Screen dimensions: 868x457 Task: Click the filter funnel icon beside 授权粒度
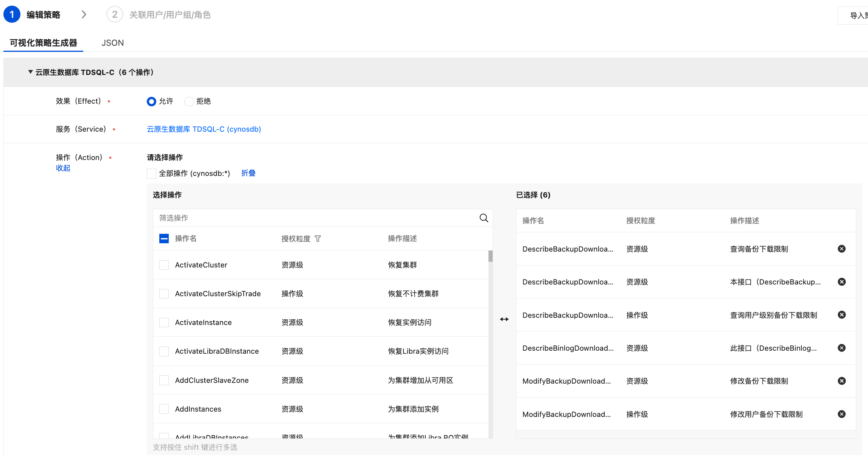(318, 239)
